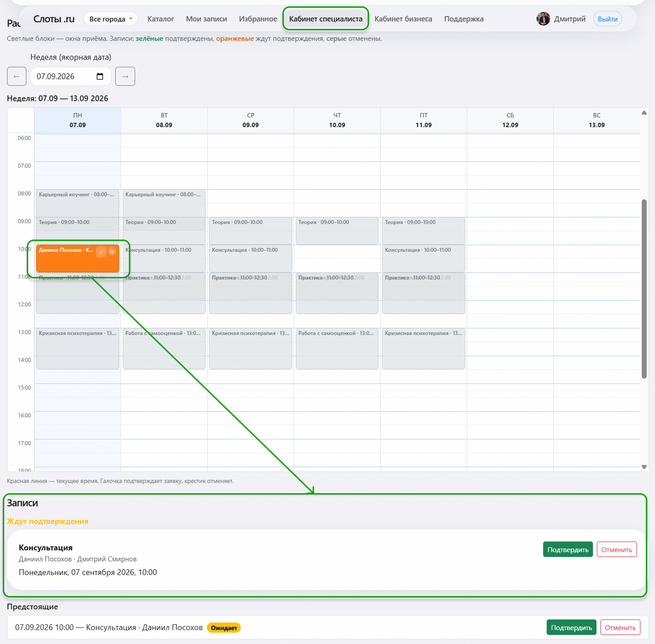
Task: Click Дмитрий's profile avatar
Action: coord(543,19)
